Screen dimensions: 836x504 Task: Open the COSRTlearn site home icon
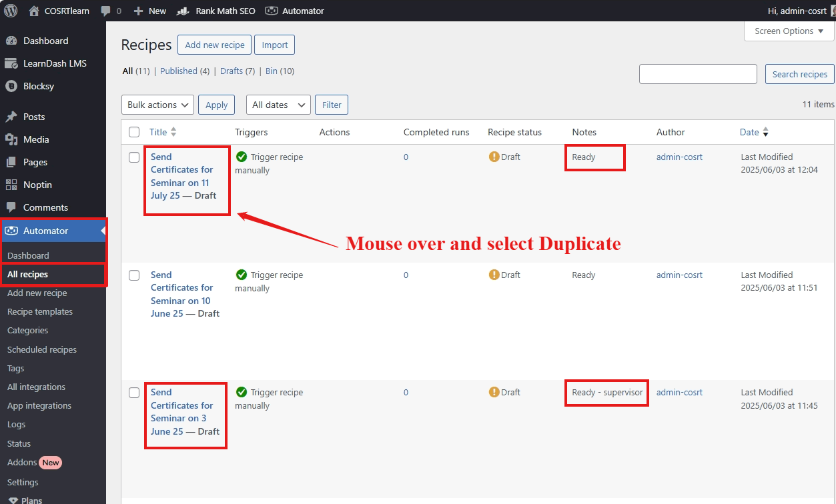tap(34, 11)
